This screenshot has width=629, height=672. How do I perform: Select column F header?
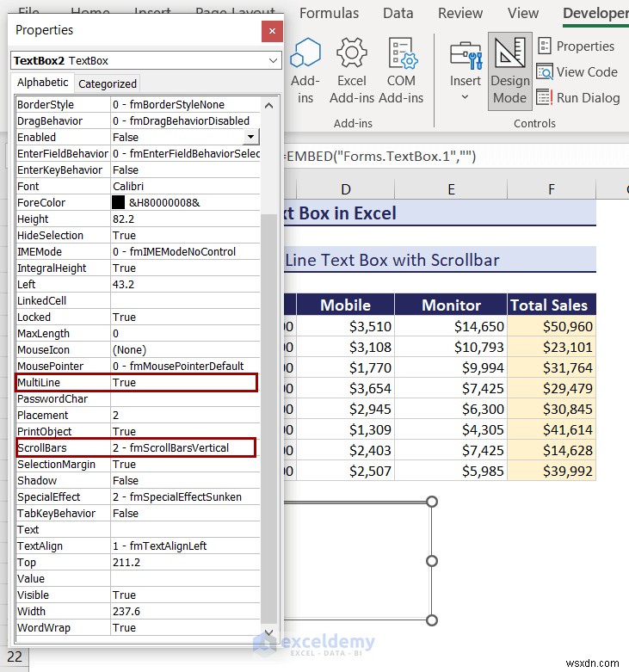click(x=552, y=189)
